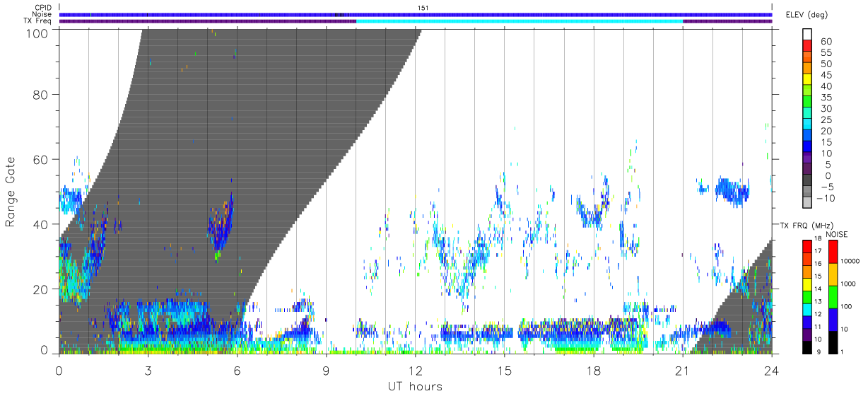Screen dimensions: 868x401
Task: Click the '25' label on ELEV colorbar
Action: tap(826, 120)
